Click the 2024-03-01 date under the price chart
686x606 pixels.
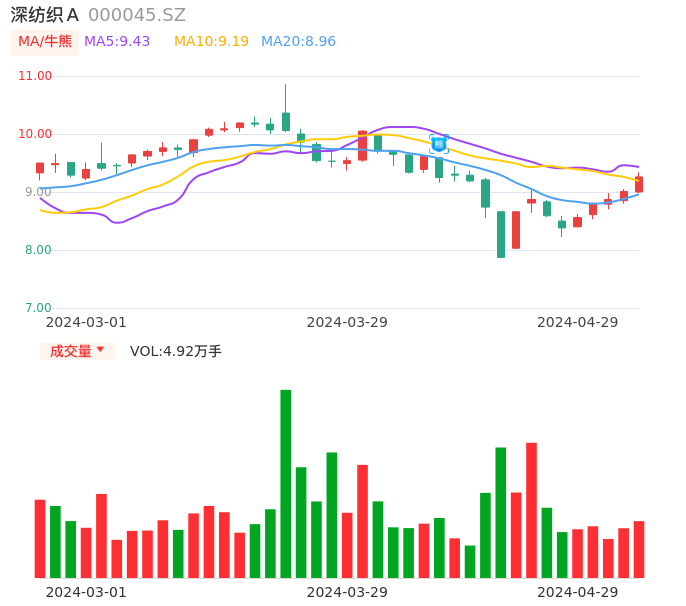point(86,322)
